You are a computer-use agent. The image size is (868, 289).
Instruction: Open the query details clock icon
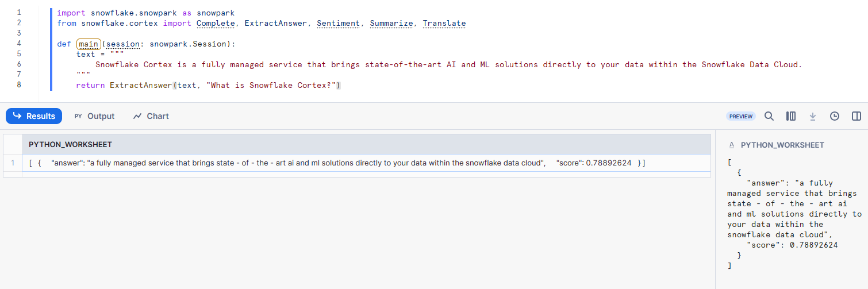pos(835,116)
